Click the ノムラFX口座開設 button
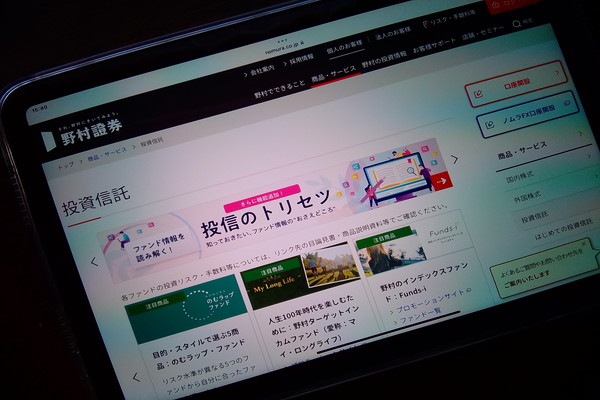Viewport: 600px width, 400px height. [x=527, y=114]
